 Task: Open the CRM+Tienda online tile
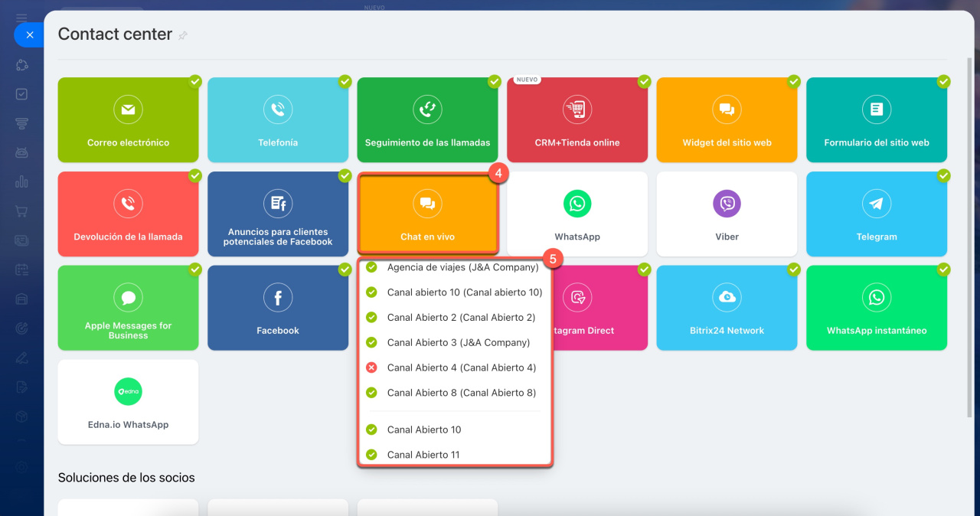pyautogui.click(x=577, y=119)
